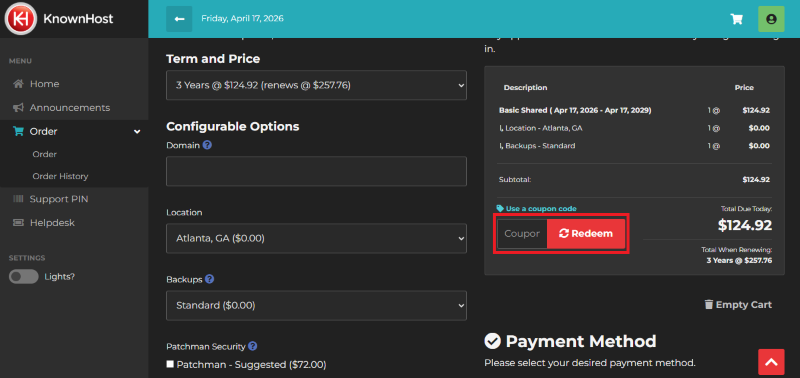The height and width of the screenshot is (378, 800).
Task: Click the Payment Method heading text
Action: [581, 341]
